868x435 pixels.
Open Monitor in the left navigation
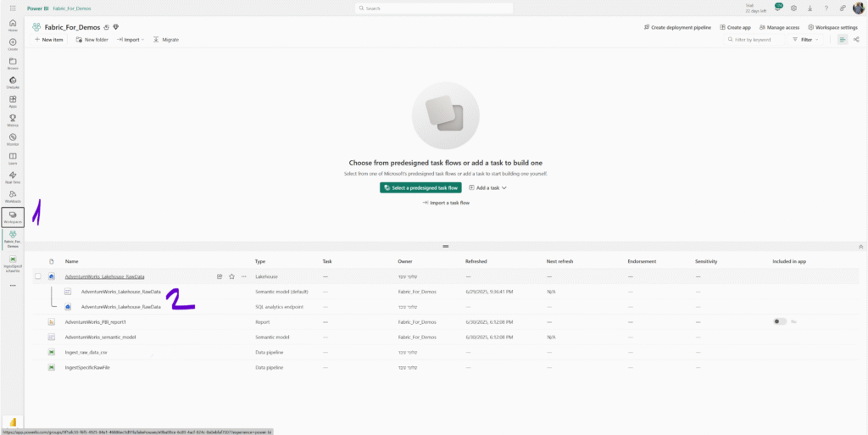13,139
